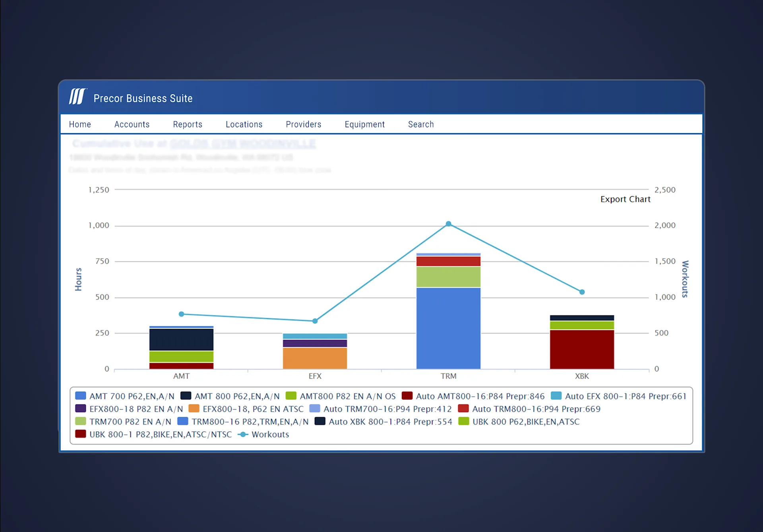This screenshot has height=532, width=763.
Task: Click the blurred location name link in heading
Action: point(243,143)
